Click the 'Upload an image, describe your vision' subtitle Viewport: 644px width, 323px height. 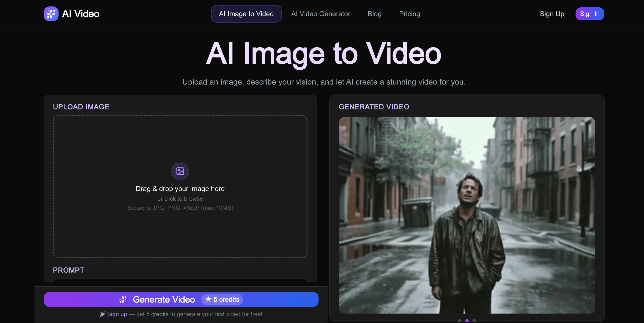click(x=324, y=82)
